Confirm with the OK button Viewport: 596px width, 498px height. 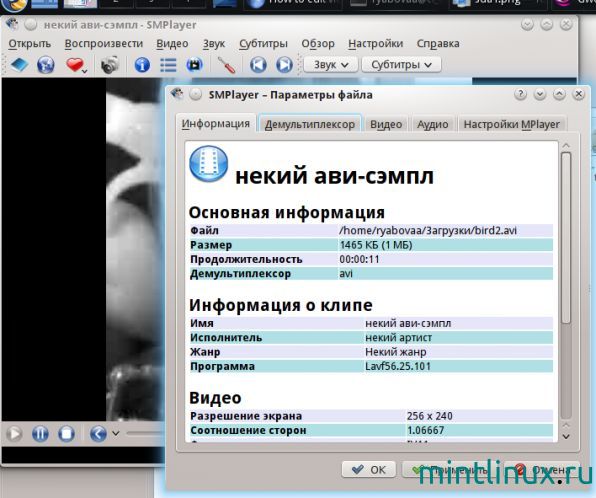point(369,470)
